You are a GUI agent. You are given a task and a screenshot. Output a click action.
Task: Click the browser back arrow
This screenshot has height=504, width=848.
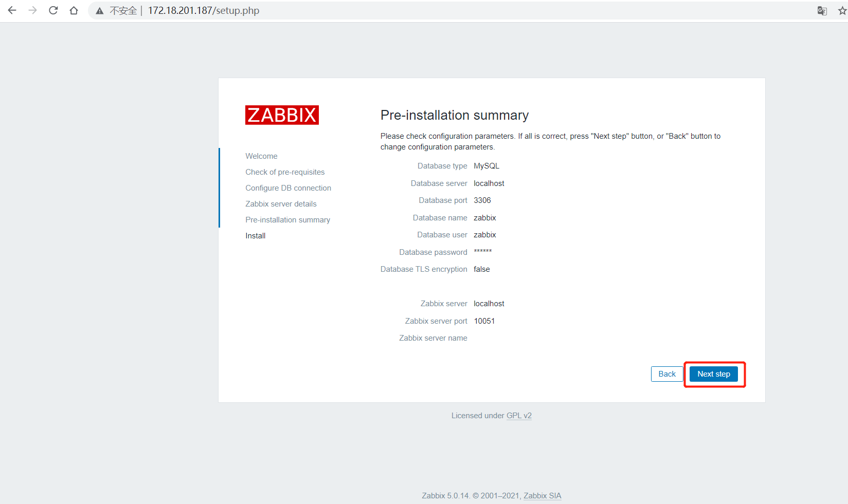pyautogui.click(x=12, y=10)
